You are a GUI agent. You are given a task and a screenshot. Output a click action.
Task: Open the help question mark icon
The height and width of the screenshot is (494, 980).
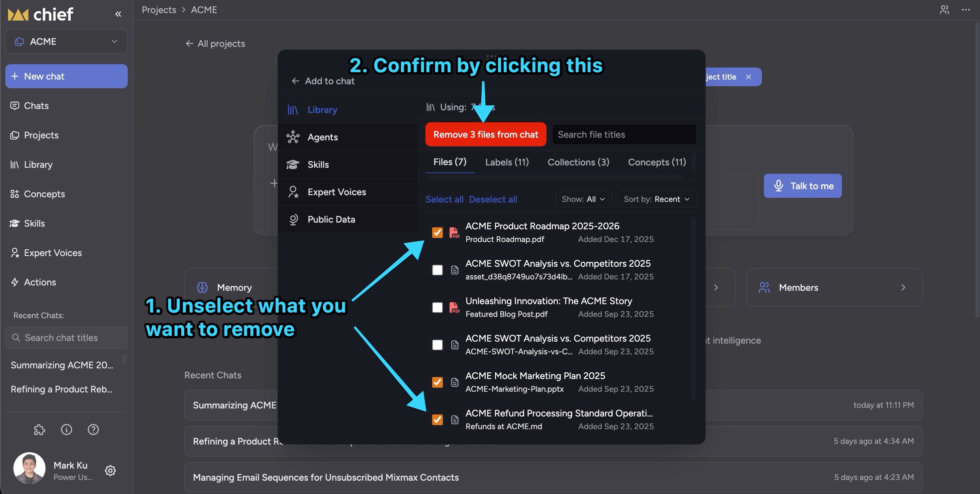[93, 430]
